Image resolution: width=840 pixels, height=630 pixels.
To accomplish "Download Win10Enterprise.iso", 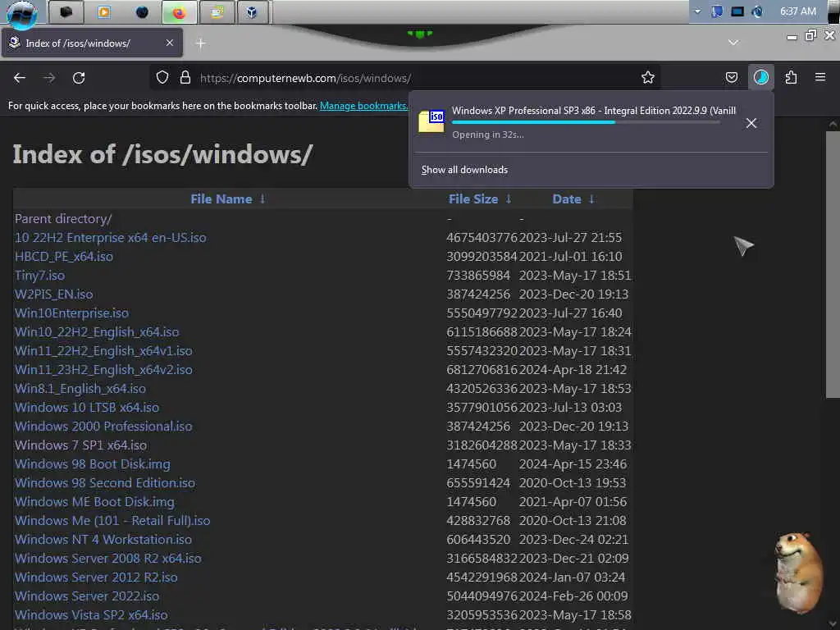I will click(x=72, y=313).
